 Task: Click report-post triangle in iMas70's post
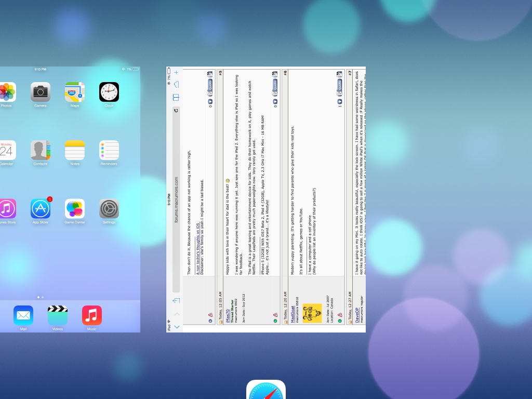click(275, 315)
